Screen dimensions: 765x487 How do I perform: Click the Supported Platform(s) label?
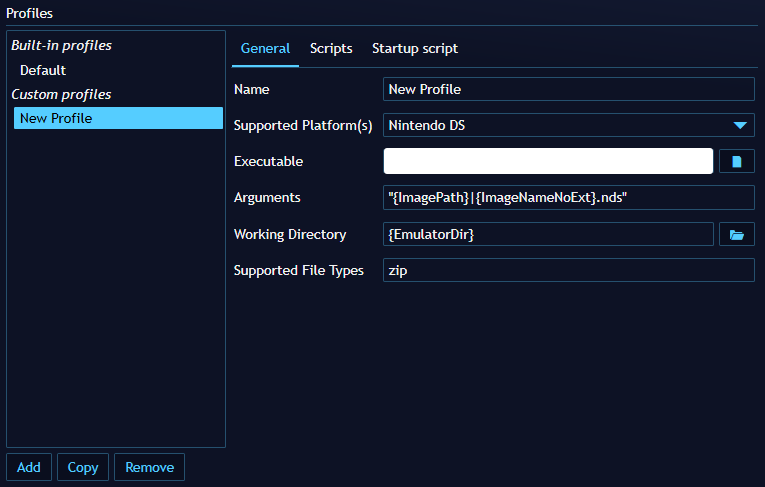point(303,125)
